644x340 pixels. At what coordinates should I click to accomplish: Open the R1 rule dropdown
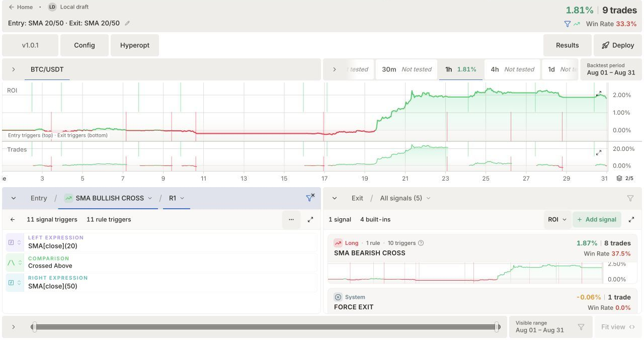click(176, 198)
